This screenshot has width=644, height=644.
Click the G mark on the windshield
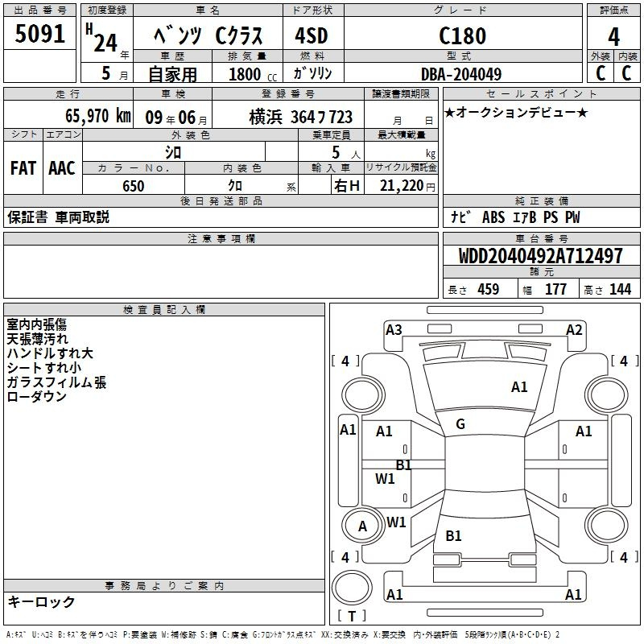pos(460,424)
